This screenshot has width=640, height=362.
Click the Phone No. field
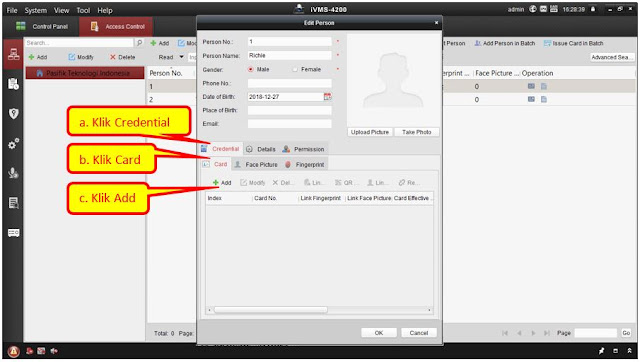tap(290, 83)
